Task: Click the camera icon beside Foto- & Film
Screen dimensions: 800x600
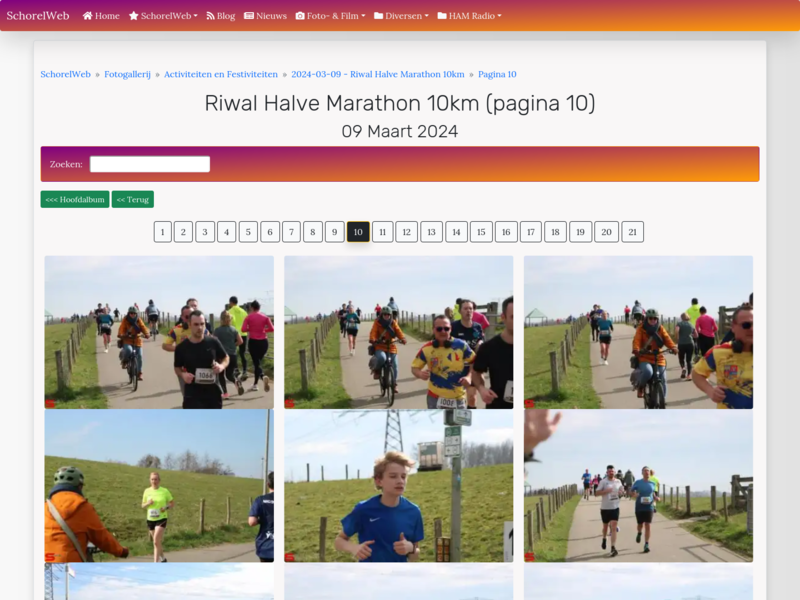Action: click(300, 16)
